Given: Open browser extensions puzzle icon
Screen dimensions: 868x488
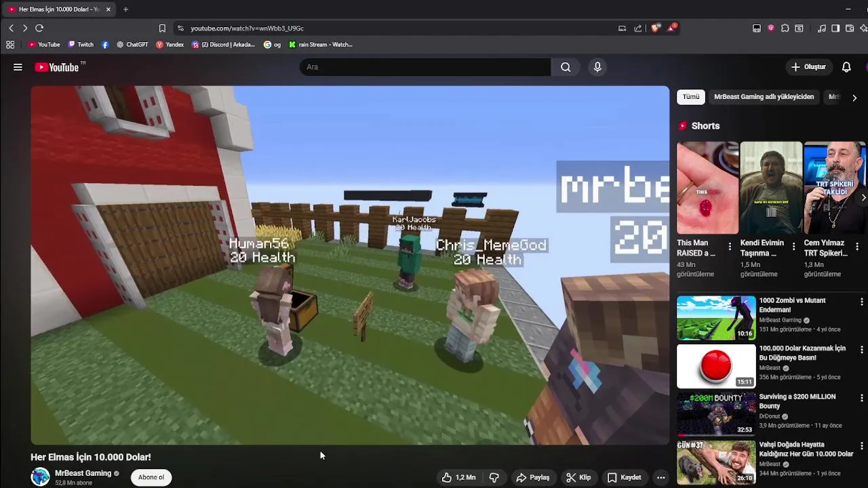Looking at the screenshot, I should click(x=785, y=28).
